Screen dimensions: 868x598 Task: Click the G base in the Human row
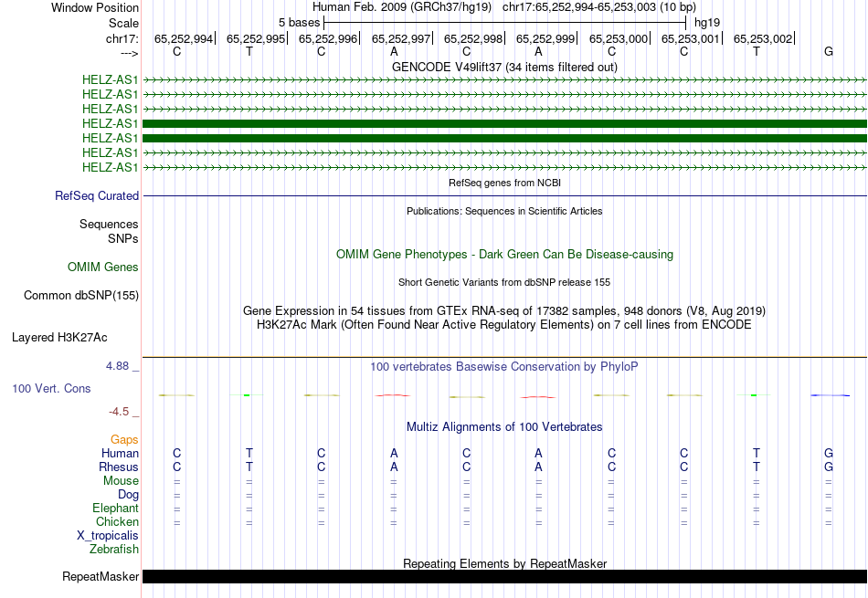point(828,453)
